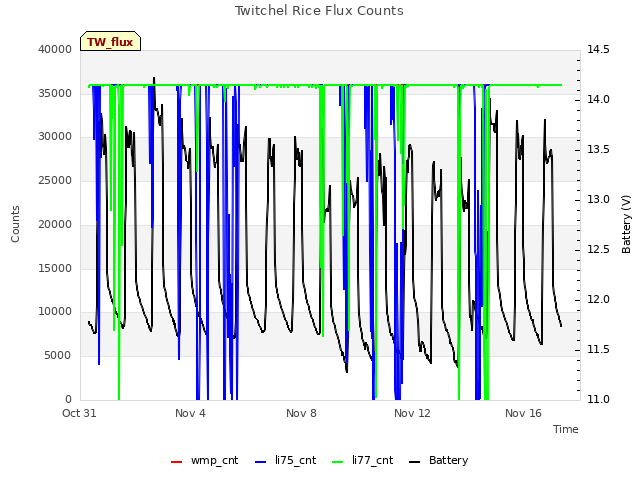Click the black Battery legend swatch
Viewport: 640px width, 480px height.
coord(414,462)
